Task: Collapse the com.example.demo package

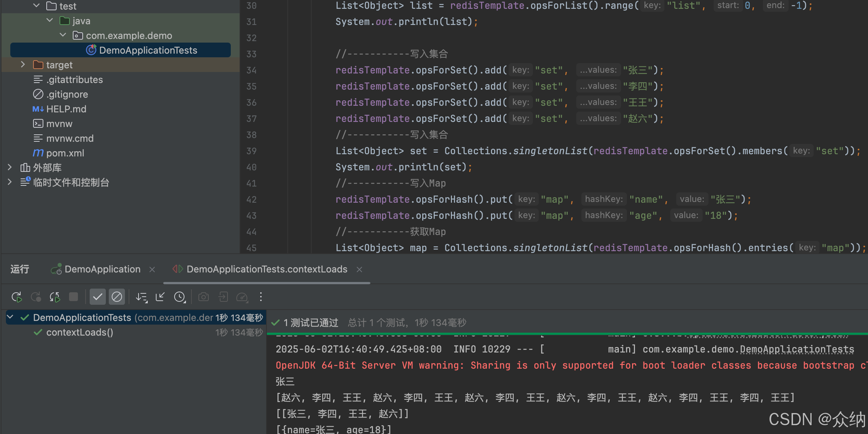Action: tap(63, 35)
